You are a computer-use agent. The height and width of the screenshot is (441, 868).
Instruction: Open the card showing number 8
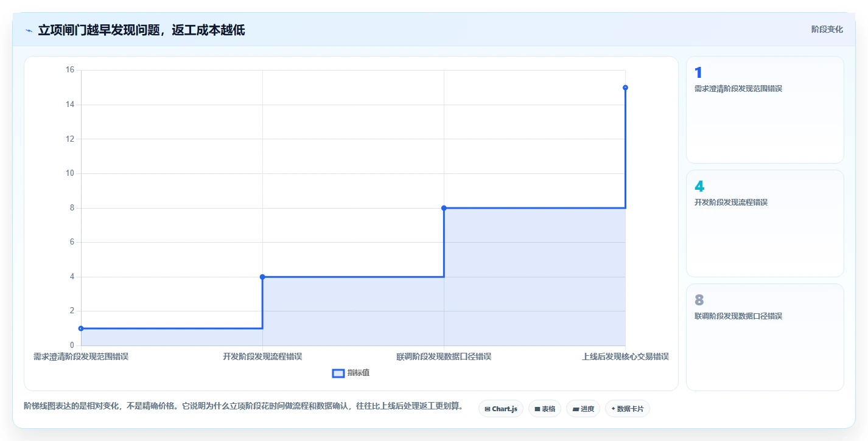tap(765, 337)
